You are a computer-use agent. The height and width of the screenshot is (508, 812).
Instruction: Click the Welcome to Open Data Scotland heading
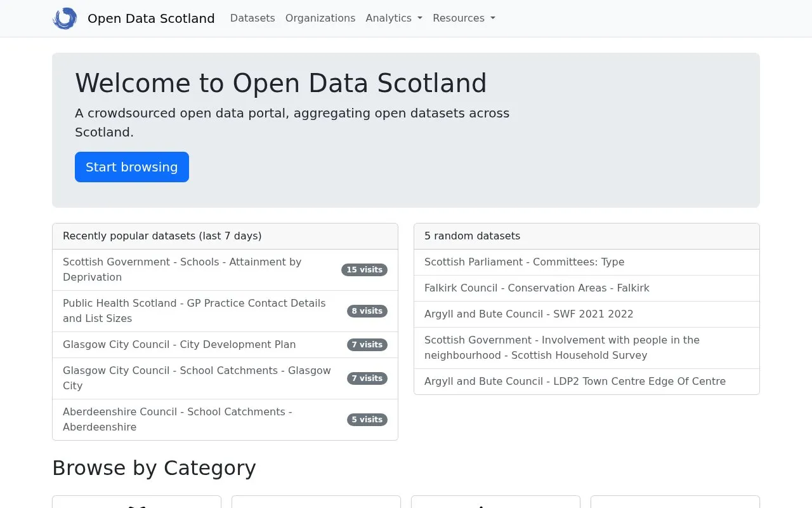pos(281,83)
